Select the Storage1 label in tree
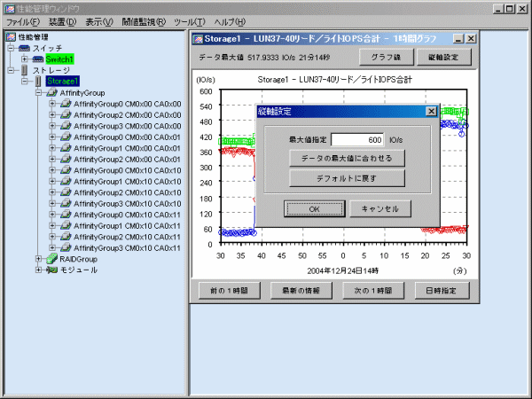Image resolution: width=532 pixels, height=399 pixels. [x=62, y=81]
